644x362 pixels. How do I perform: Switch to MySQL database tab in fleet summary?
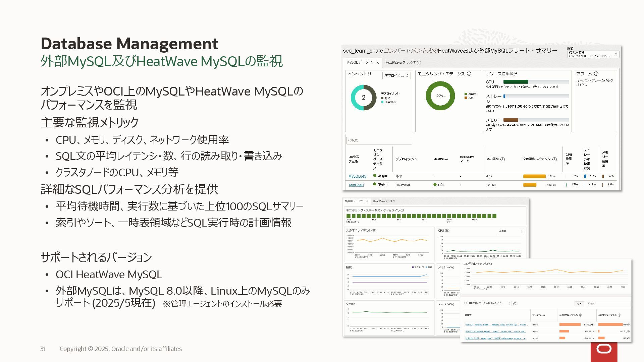click(362, 63)
